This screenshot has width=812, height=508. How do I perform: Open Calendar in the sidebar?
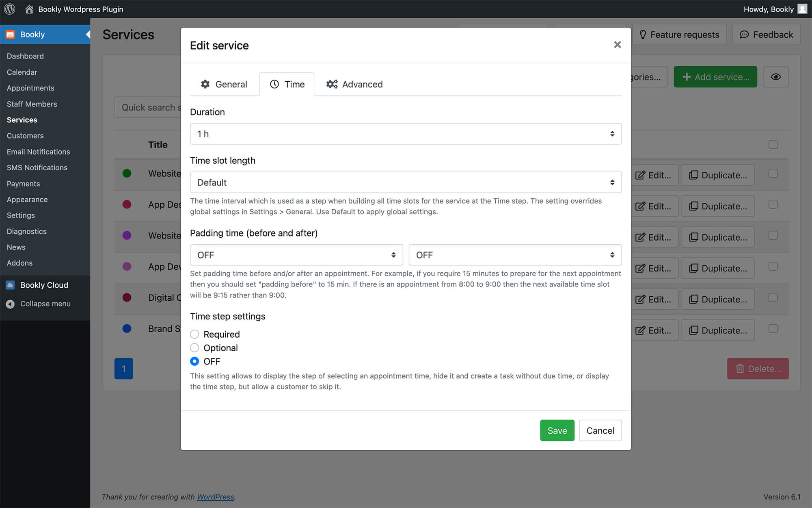click(x=22, y=72)
